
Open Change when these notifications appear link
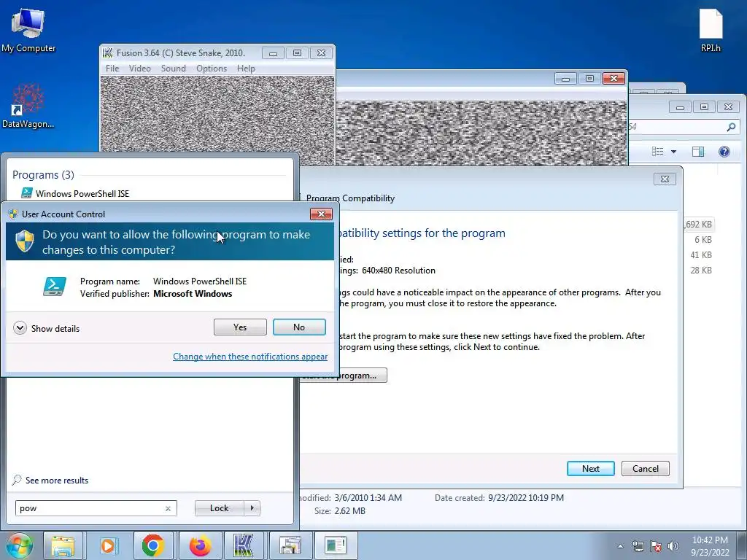(250, 356)
